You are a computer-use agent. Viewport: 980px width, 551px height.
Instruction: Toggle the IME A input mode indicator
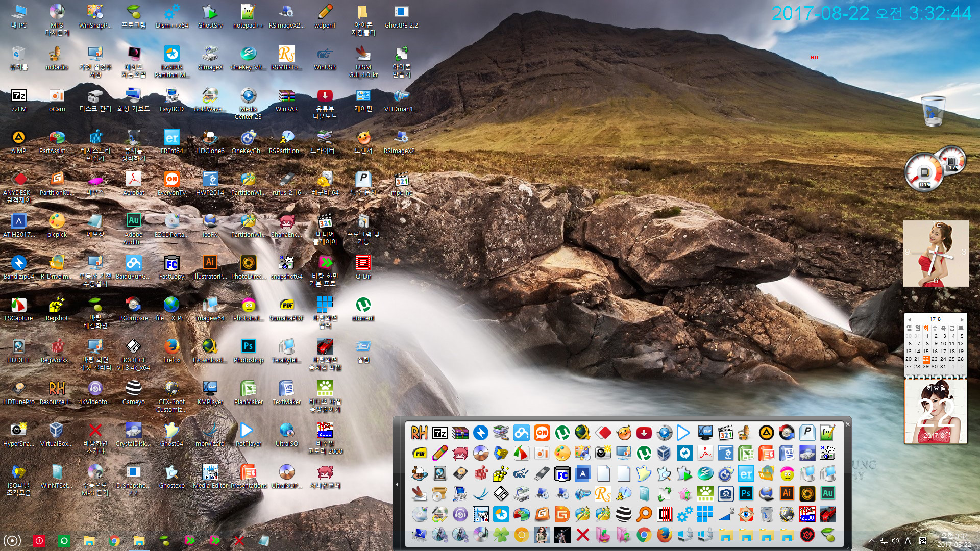tap(908, 541)
